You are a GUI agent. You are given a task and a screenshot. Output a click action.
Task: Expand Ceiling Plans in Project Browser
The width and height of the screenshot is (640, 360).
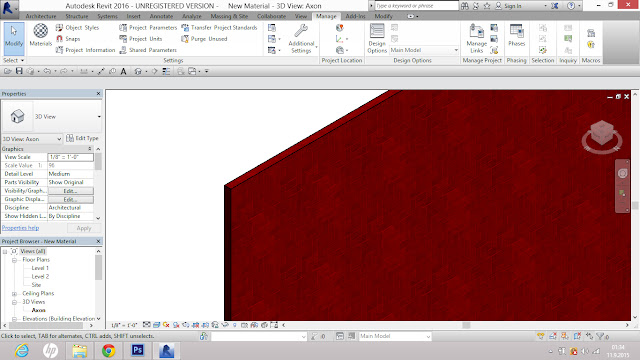click(x=14, y=294)
